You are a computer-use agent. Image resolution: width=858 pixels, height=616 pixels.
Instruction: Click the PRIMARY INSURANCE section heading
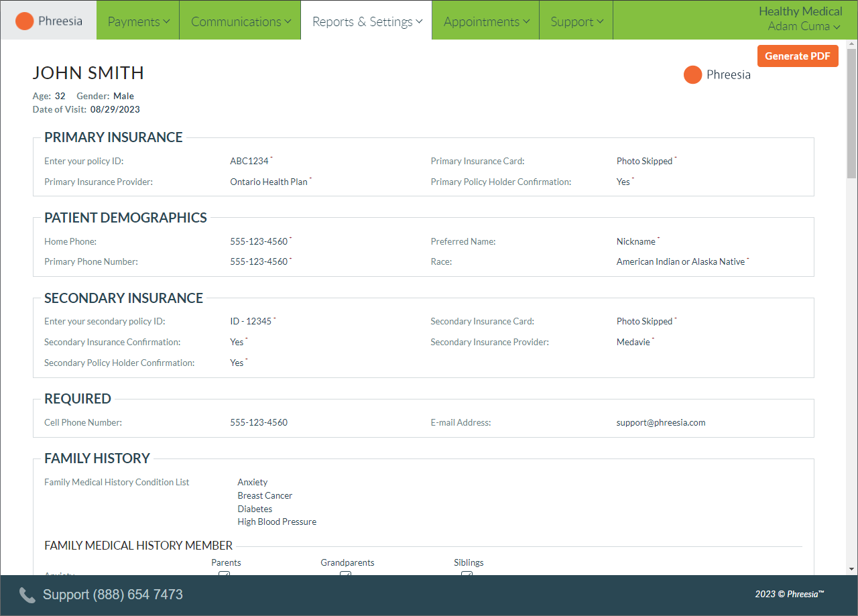pos(113,137)
